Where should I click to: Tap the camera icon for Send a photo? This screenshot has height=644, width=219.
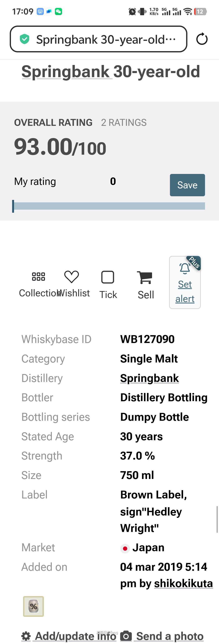[126, 636]
